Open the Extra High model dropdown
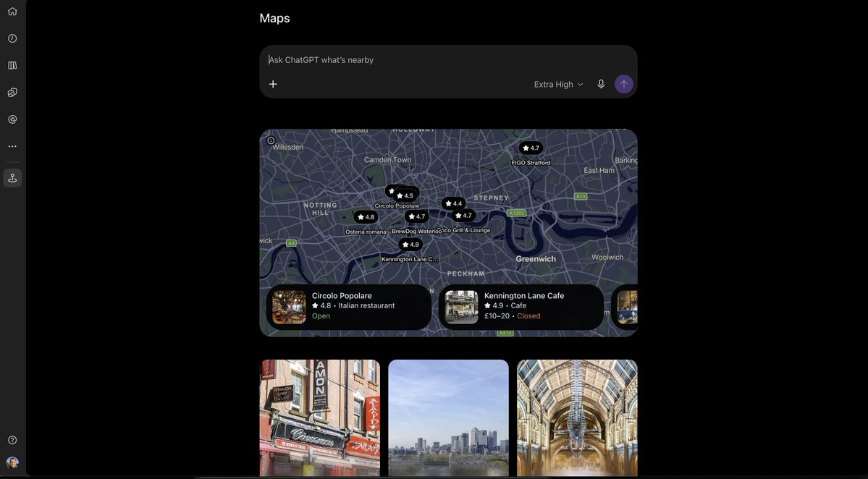The image size is (868, 479). (x=559, y=84)
